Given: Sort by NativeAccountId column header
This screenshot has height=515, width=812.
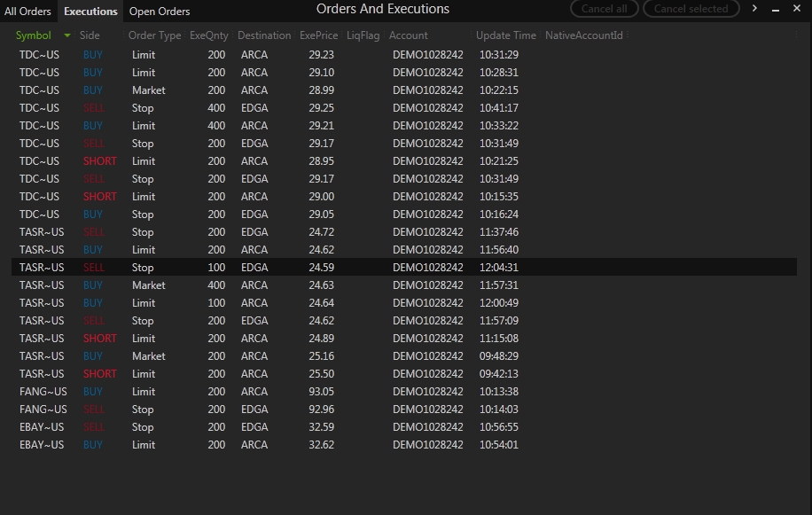Looking at the screenshot, I should click(583, 35).
